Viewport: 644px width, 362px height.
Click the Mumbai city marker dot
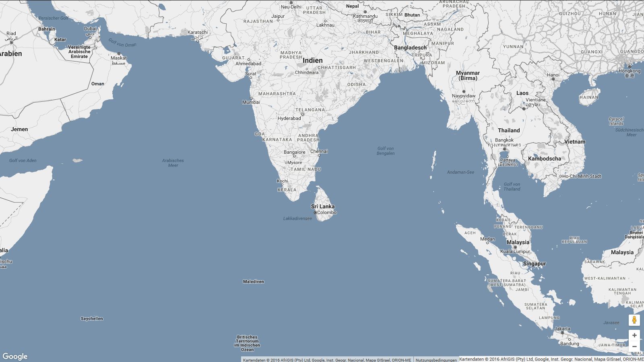[x=251, y=98]
